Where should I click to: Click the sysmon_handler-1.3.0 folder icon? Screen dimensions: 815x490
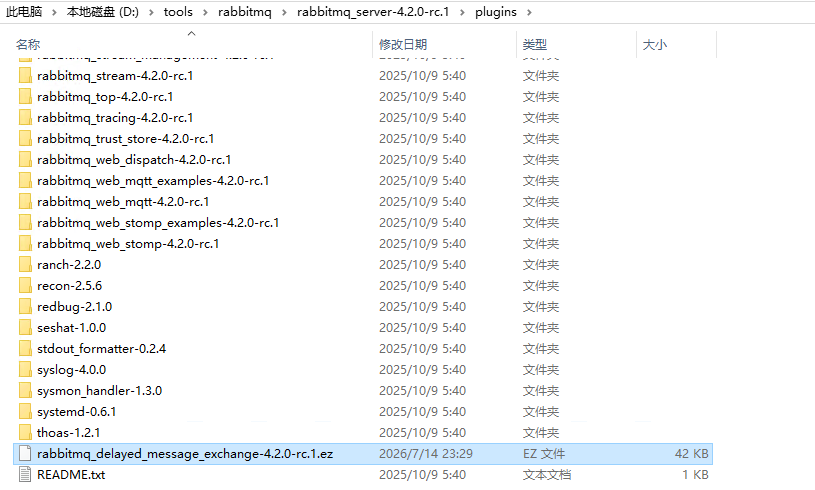click(25, 390)
